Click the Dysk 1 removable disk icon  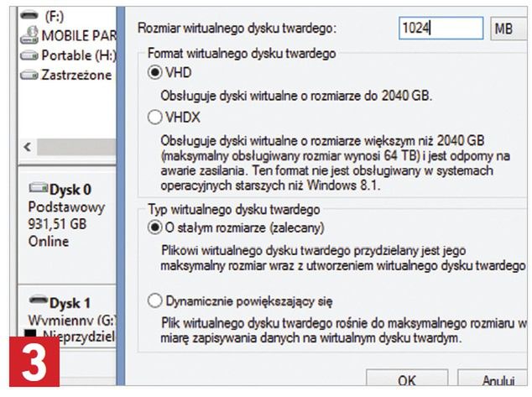(x=38, y=300)
